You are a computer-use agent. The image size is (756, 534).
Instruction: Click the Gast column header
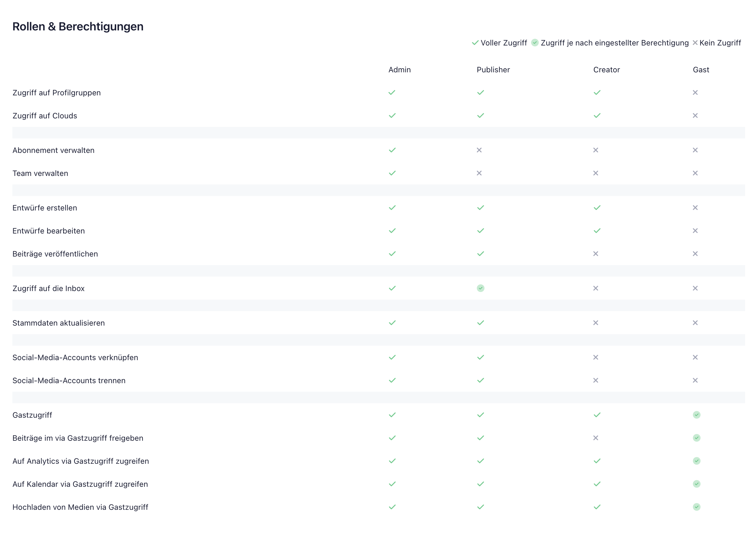pos(701,70)
